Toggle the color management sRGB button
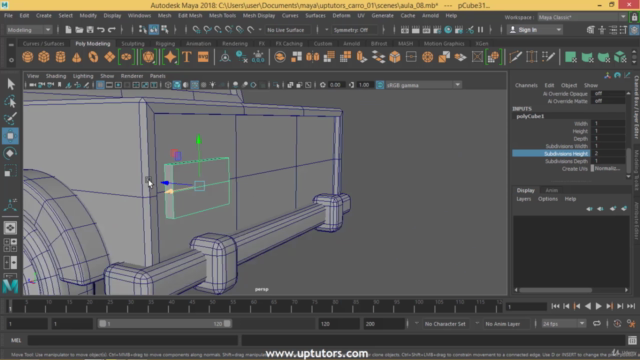 tap(380, 85)
